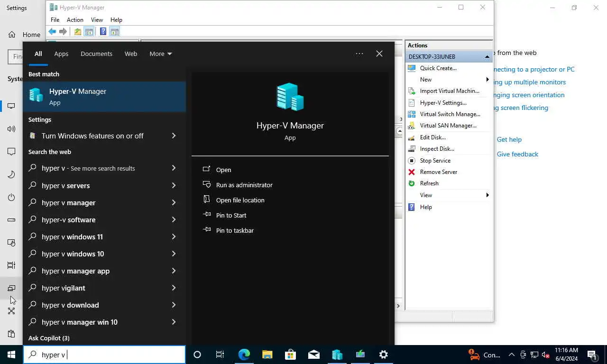Click Inspect Disk action
607x364 pixels.
click(x=437, y=149)
